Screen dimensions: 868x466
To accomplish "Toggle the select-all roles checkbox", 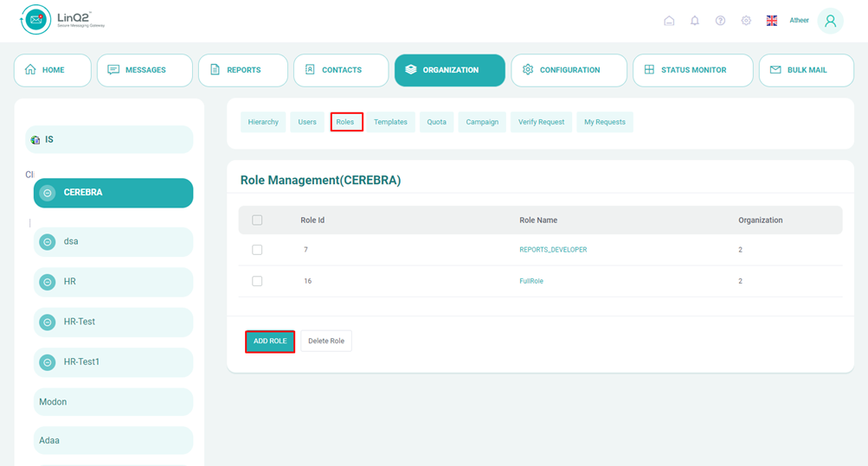I will (x=257, y=220).
